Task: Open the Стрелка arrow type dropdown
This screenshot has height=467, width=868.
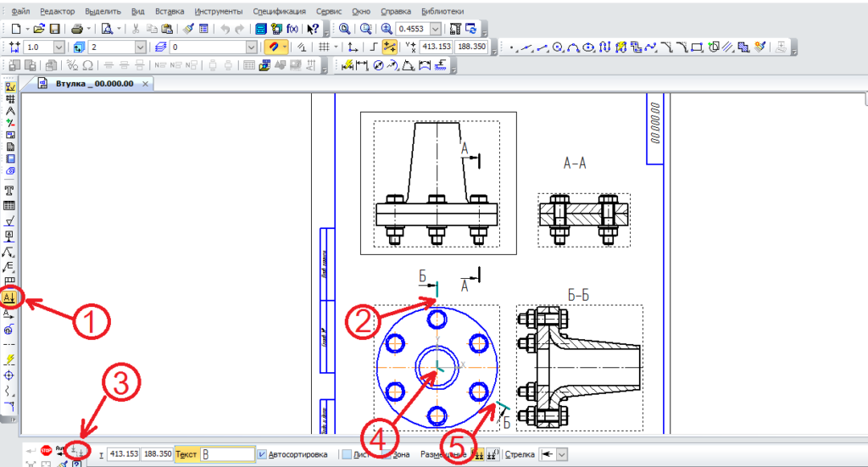Action: [x=561, y=454]
